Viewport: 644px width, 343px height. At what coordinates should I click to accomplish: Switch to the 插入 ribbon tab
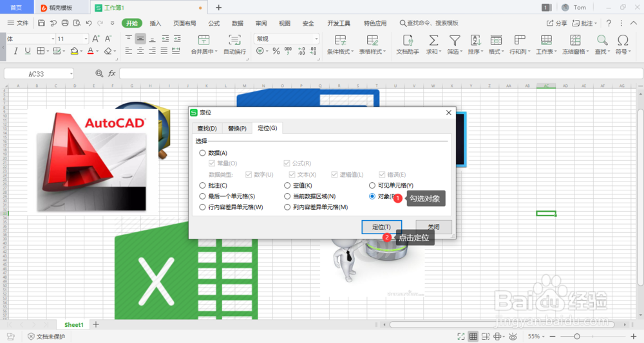[155, 23]
